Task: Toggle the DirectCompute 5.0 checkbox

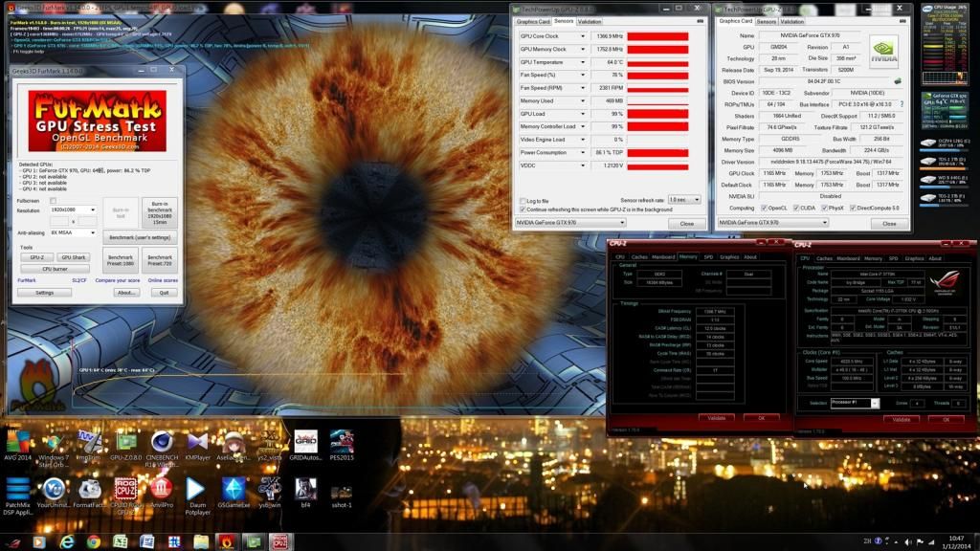Action: [853, 208]
